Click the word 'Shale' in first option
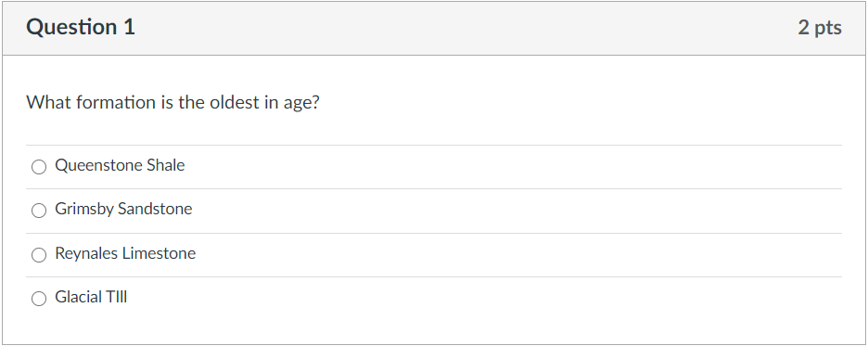The image size is (868, 346). point(165,165)
